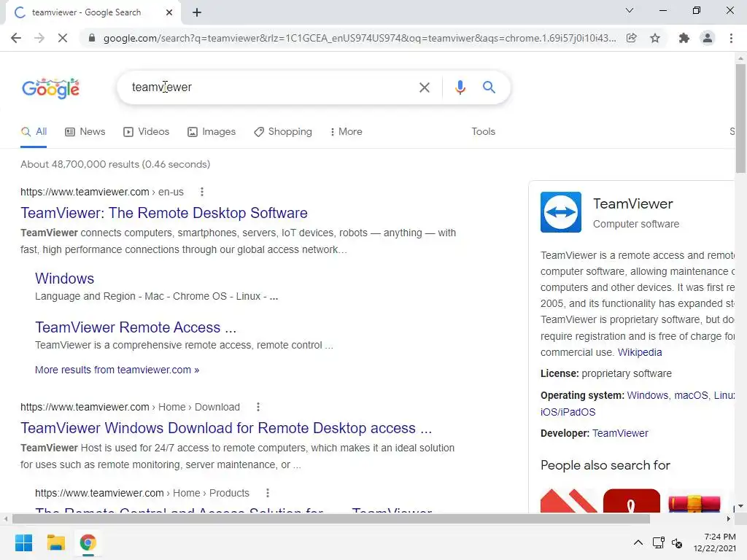This screenshot has height=560, width=747.
Task: Stop loading the page with X button
Action: (63, 38)
